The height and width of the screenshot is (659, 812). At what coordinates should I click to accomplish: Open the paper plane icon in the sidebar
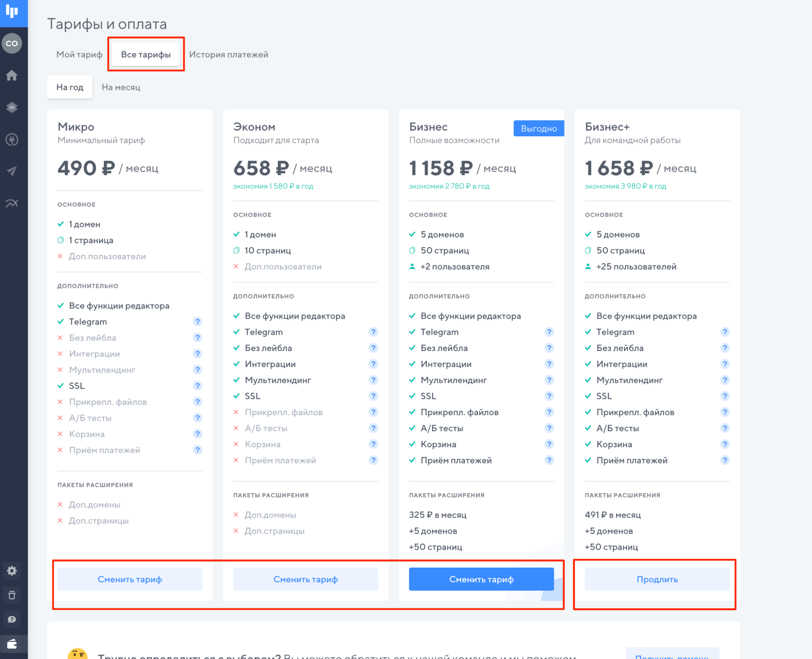click(x=12, y=171)
